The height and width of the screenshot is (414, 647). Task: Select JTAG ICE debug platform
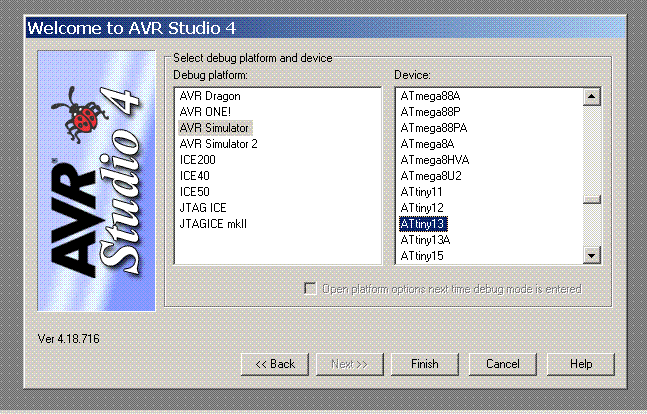coord(203,208)
